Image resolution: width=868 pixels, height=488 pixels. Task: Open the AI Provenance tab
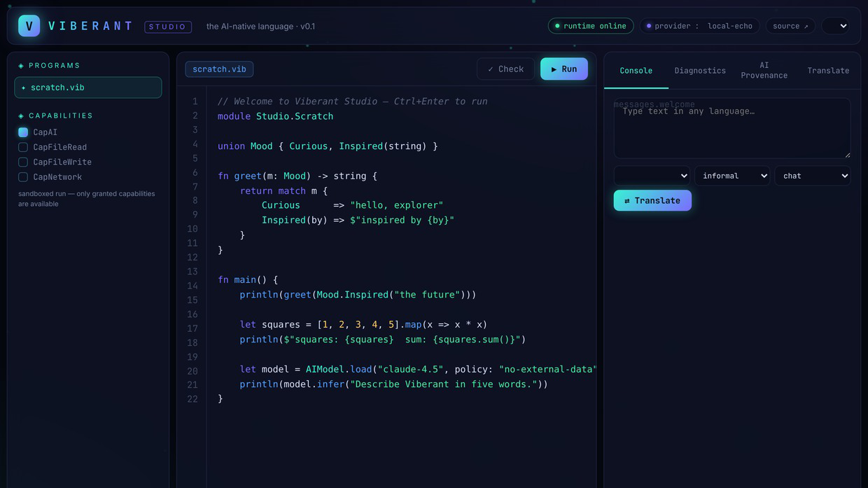(764, 71)
